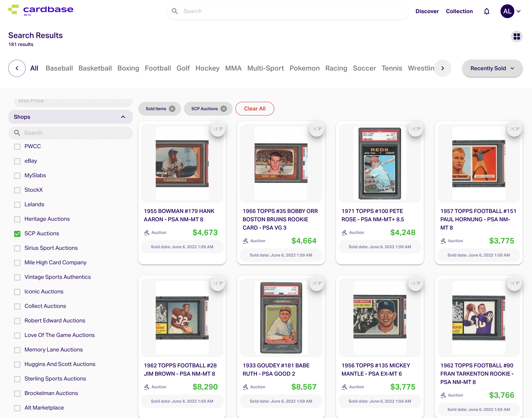The width and height of the screenshot is (532, 418).
Task: Open 1956 Topps Mickey Mantle listing title
Action: (376, 370)
